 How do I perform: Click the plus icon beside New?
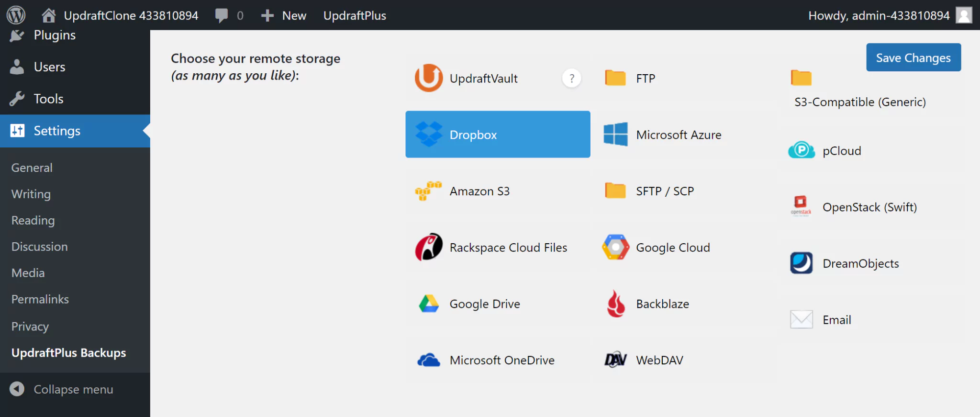click(x=267, y=16)
